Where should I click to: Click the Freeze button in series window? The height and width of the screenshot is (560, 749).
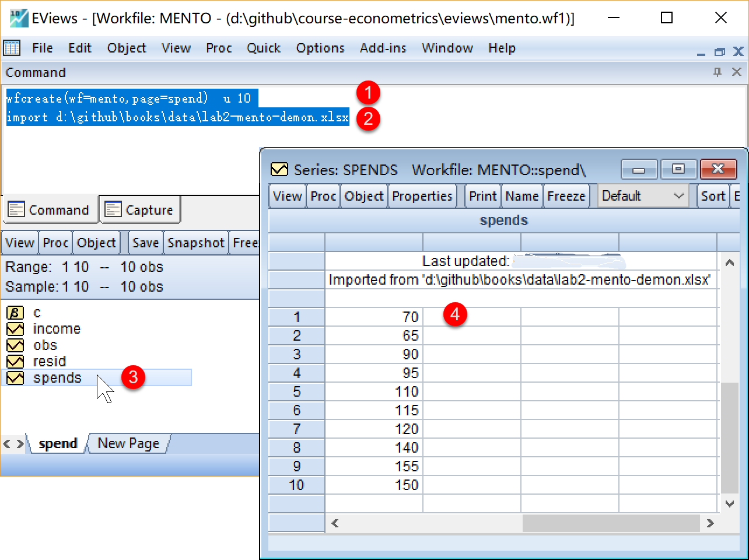coord(566,196)
